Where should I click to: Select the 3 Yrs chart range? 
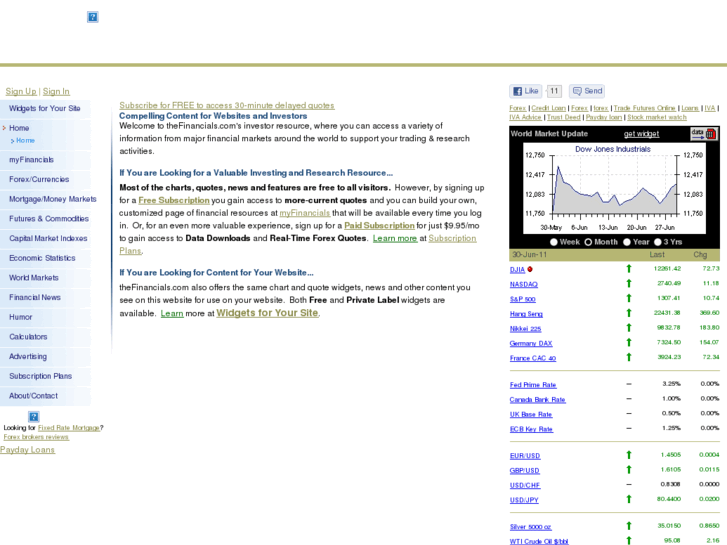tap(657, 242)
